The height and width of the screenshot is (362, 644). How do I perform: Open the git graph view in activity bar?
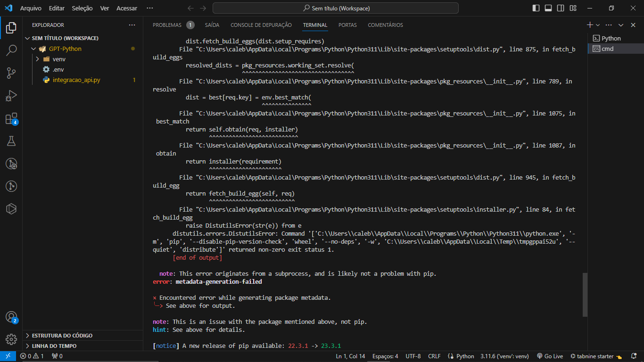[x=11, y=186]
